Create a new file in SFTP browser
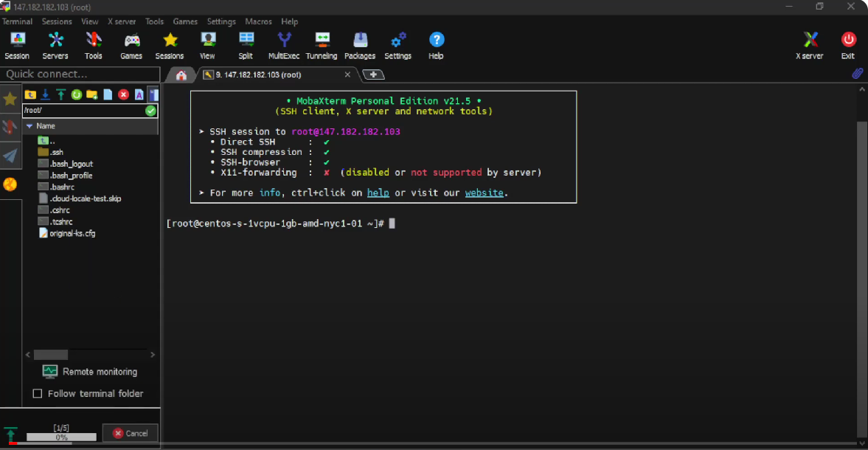The image size is (868, 450). (x=108, y=94)
